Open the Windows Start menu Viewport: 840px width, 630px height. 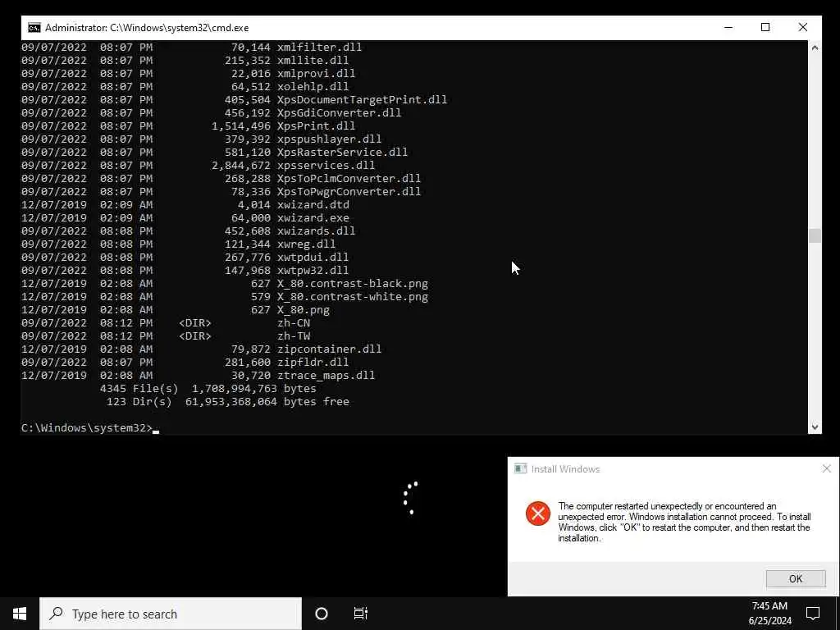pos(20,614)
